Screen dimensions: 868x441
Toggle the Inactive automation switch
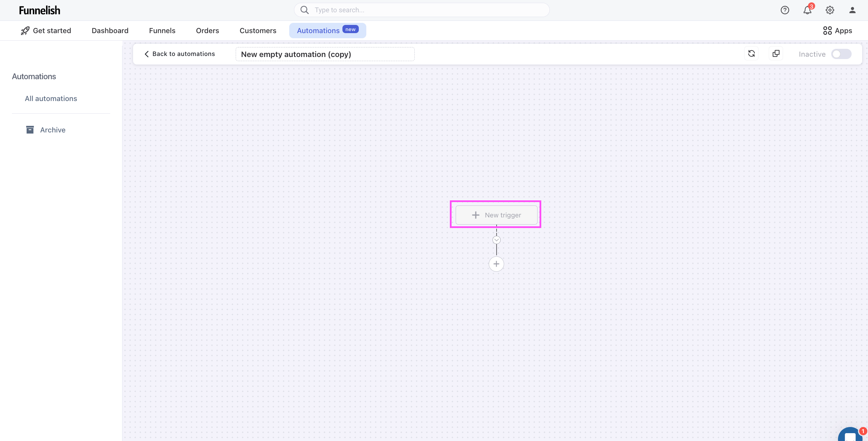point(841,54)
